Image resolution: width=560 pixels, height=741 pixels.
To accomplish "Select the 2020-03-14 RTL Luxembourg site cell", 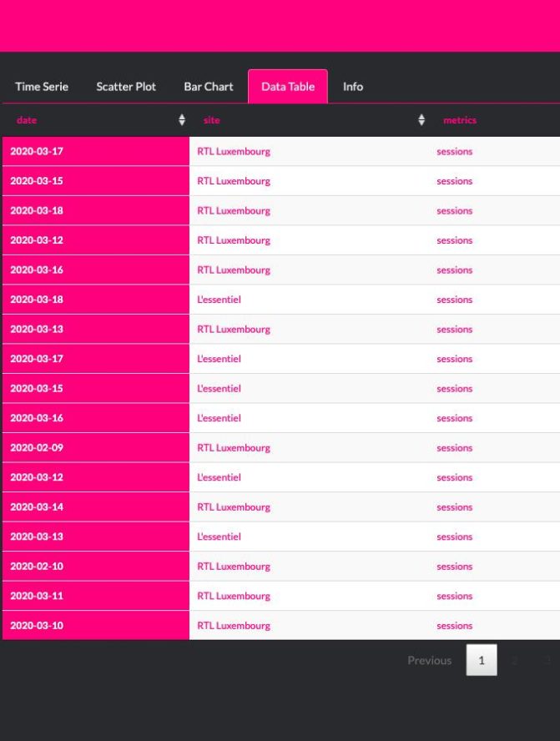I will tap(234, 507).
